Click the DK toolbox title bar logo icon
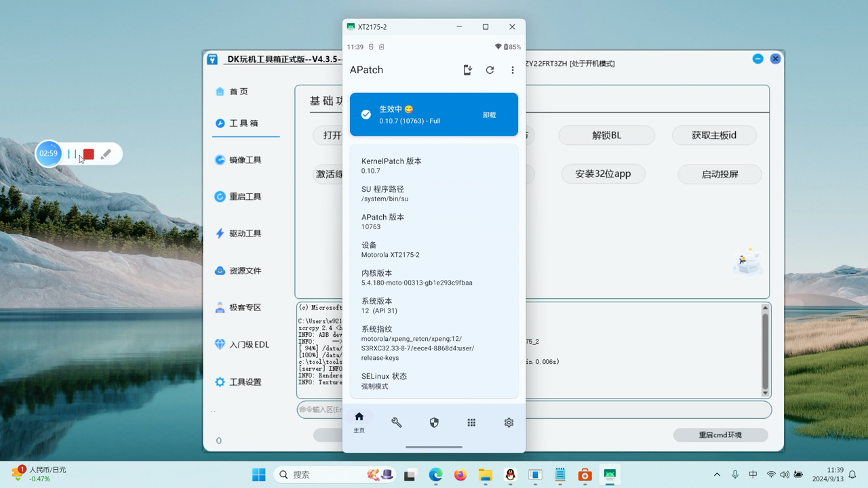The image size is (868, 488). tap(212, 59)
